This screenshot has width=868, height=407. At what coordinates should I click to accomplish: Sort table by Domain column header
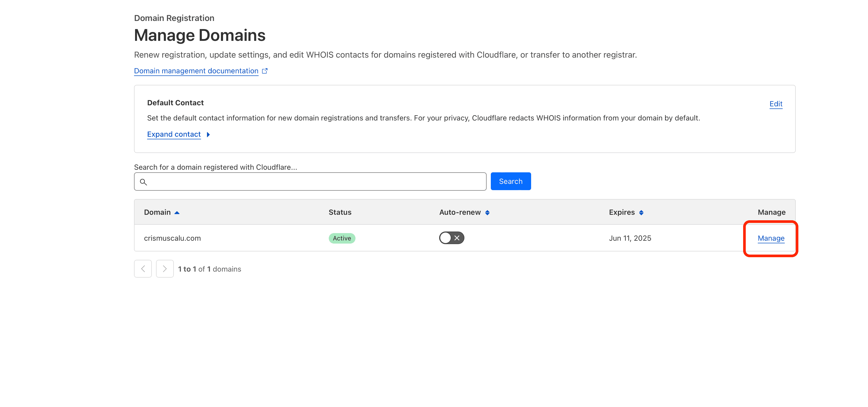tap(157, 212)
